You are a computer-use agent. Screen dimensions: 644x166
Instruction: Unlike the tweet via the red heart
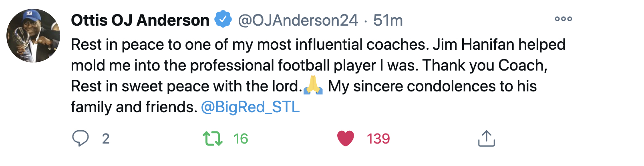(346, 138)
